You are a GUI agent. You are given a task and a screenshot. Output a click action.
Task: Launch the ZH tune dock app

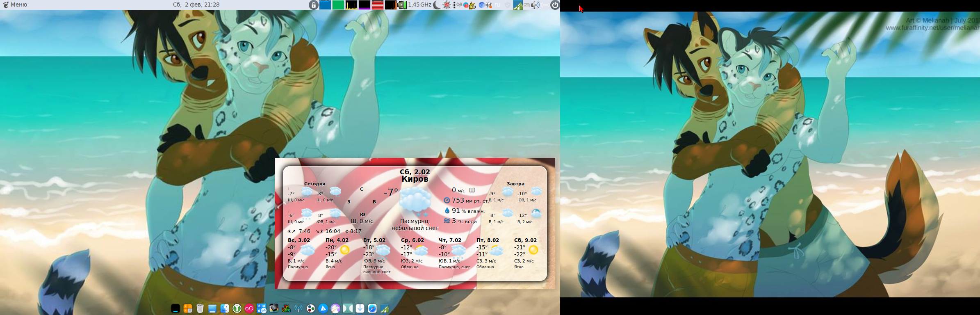[x=286, y=308]
